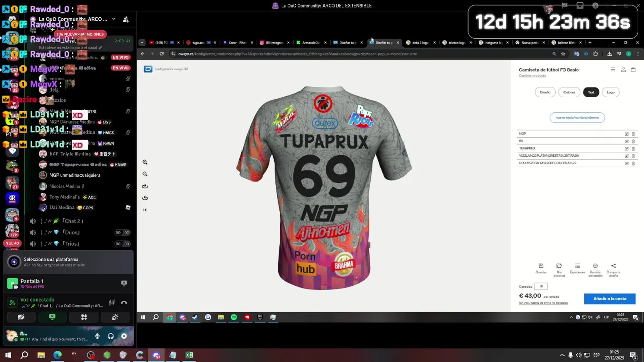Open Discord user settings gear

coord(124,336)
